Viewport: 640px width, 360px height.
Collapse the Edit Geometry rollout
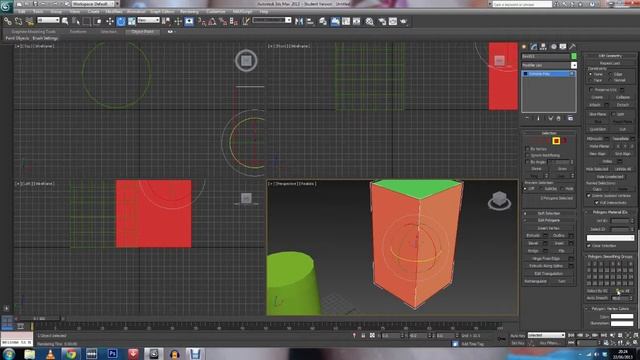[x=610, y=56]
